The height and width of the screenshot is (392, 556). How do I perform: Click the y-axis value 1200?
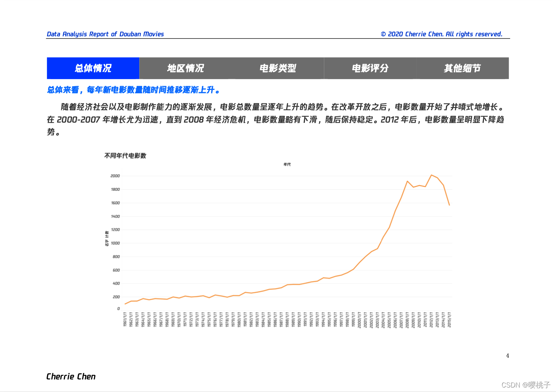point(115,230)
